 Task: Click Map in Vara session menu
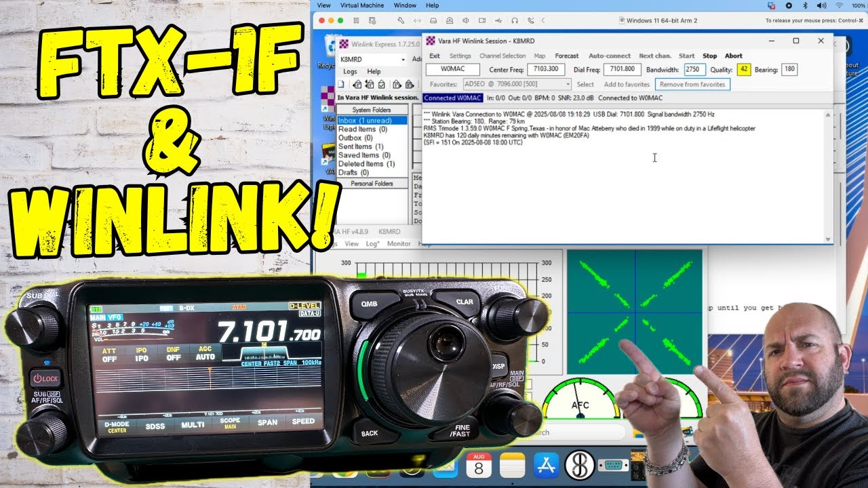tap(540, 56)
